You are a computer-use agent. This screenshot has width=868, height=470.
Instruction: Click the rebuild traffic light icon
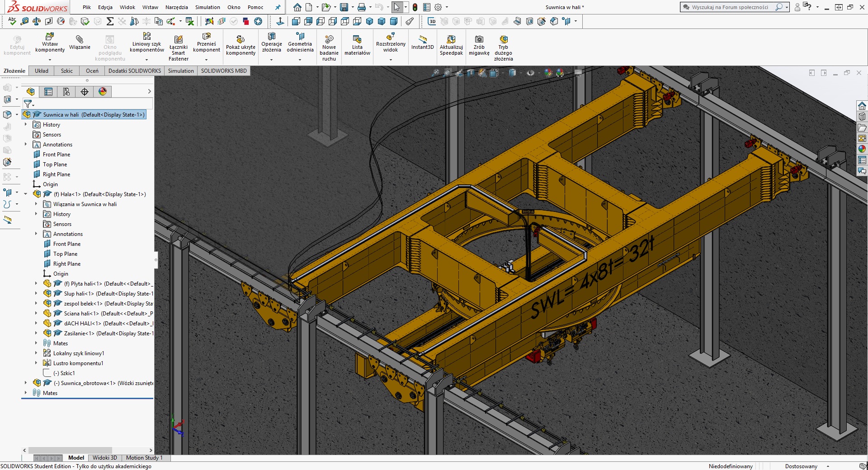[x=415, y=7]
